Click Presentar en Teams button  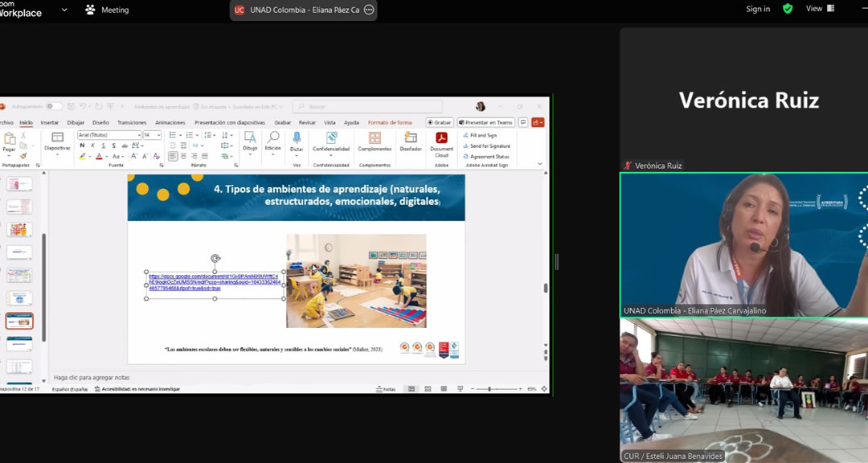pyautogui.click(x=486, y=122)
